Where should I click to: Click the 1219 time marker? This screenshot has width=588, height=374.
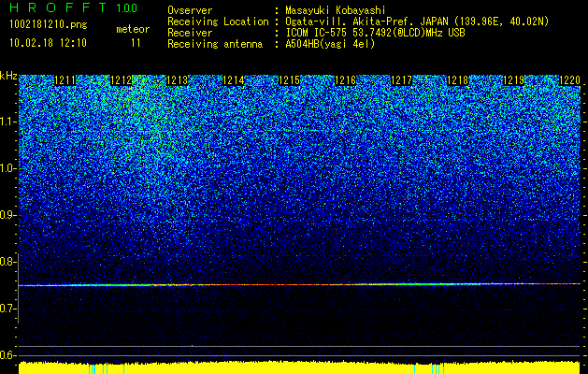click(x=514, y=80)
